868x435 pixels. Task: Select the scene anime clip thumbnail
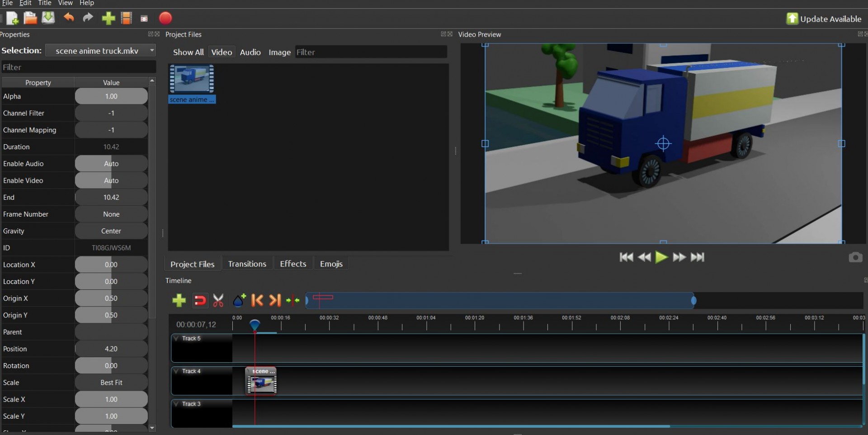(192, 79)
